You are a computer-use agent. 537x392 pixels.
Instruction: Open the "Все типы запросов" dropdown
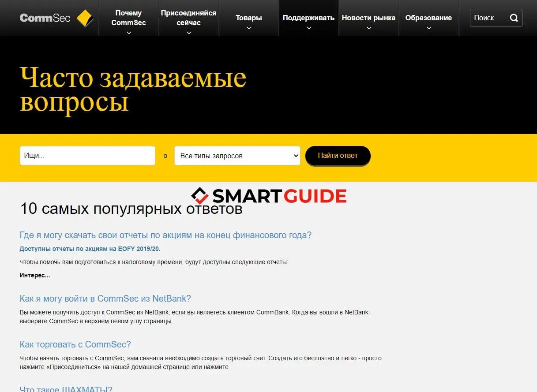click(237, 156)
